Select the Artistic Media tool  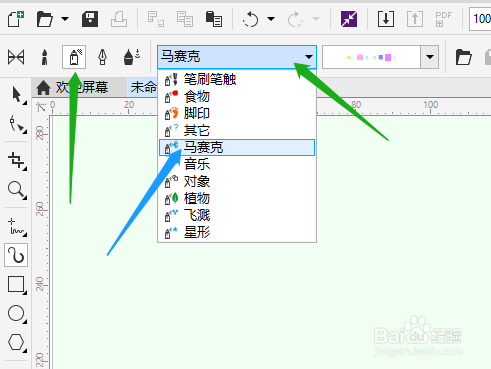(x=16, y=255)
